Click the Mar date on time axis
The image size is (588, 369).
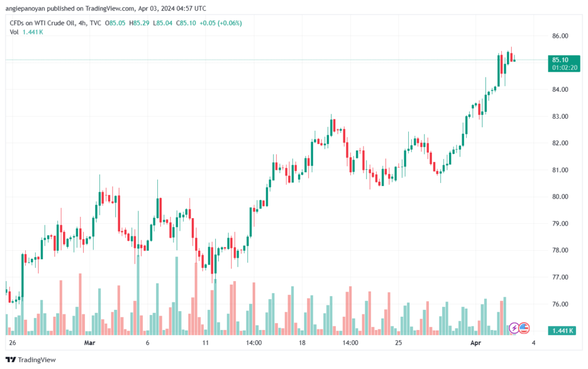pos(90,343)
